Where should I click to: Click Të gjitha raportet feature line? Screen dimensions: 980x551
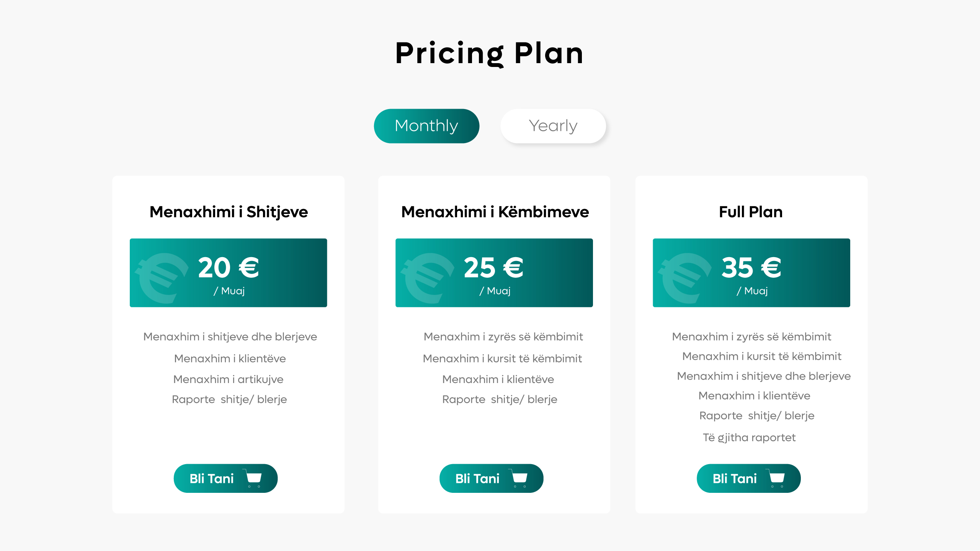(x=749, y=437)
